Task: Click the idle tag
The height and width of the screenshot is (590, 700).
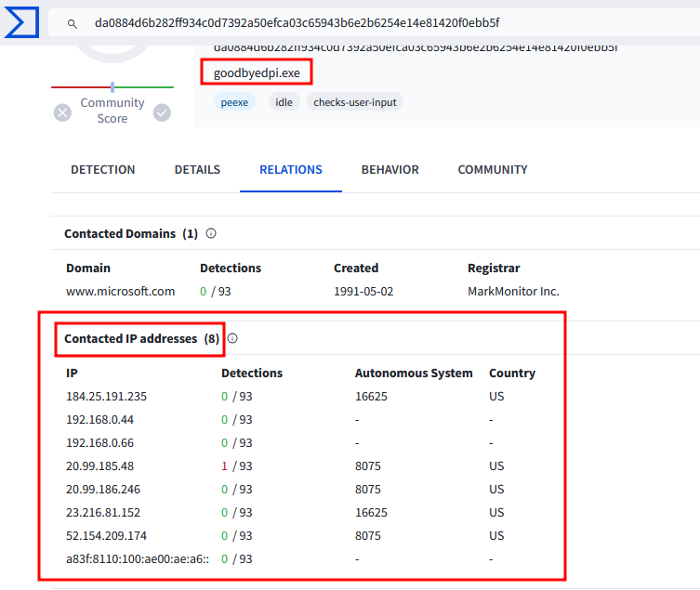Action: tap(284, 102)
